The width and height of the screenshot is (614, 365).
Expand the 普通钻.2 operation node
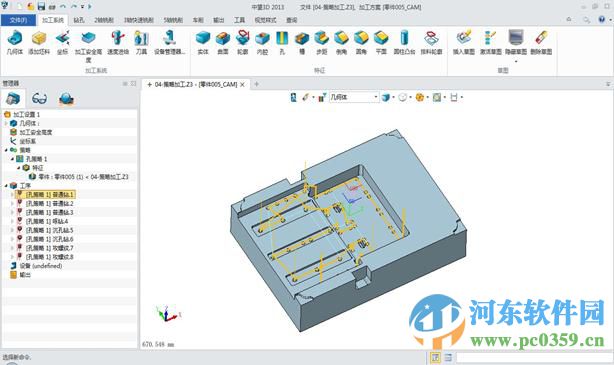(13, 204)
